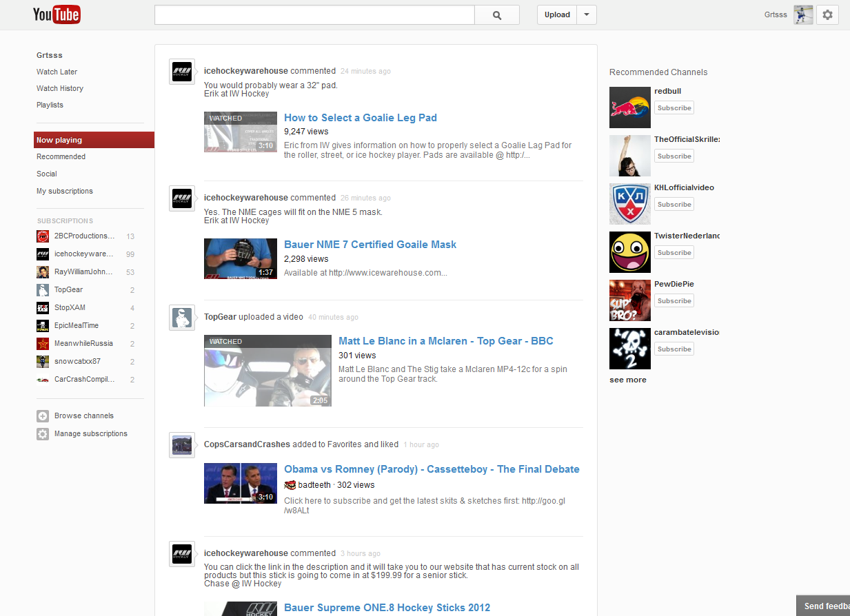Click the see more channels link
This screenshot has width=850, height=616.
(x=628, y=380)
